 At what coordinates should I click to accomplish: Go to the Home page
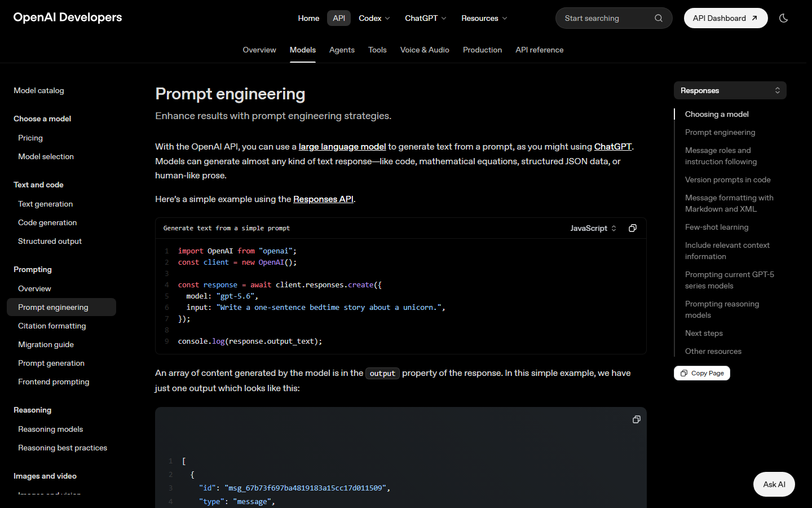pos(308,18)
